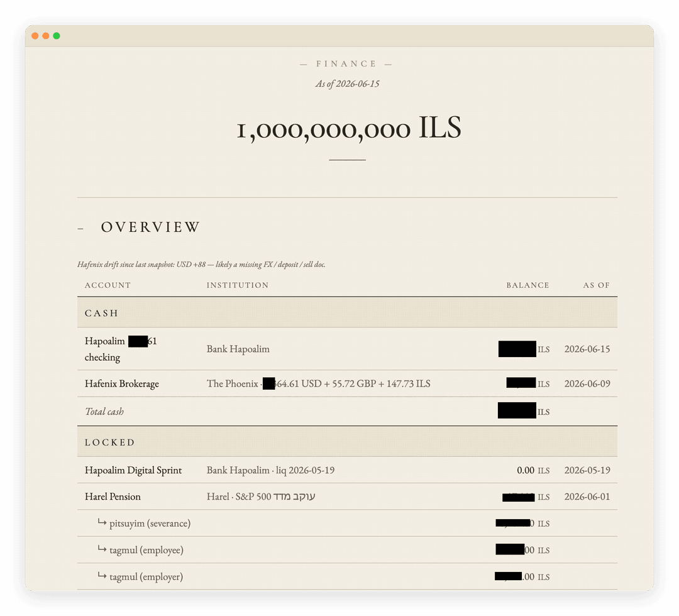Click the 2026-06-09 date for Hafenix
Image resolution: width=679 pixels, height=616 pixels.
pyautogui.click(x=587, y=383)
